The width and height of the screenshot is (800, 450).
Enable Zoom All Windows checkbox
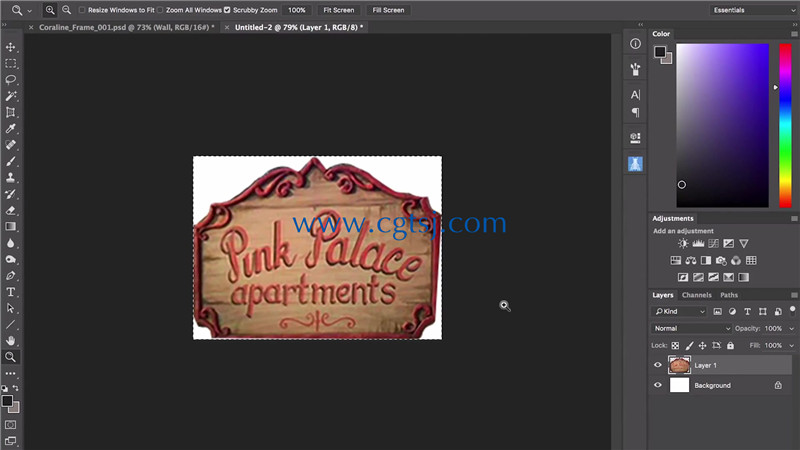pyautogui.click(x=160, y=10)
